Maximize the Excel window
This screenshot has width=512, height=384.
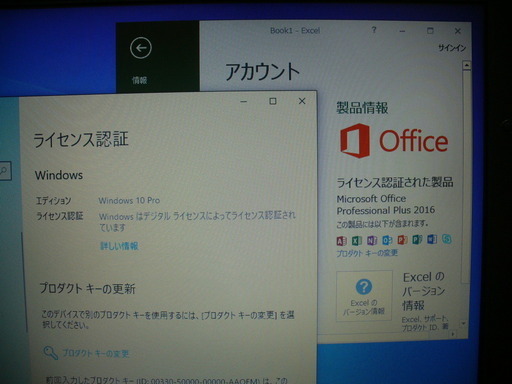click(430, 31)
